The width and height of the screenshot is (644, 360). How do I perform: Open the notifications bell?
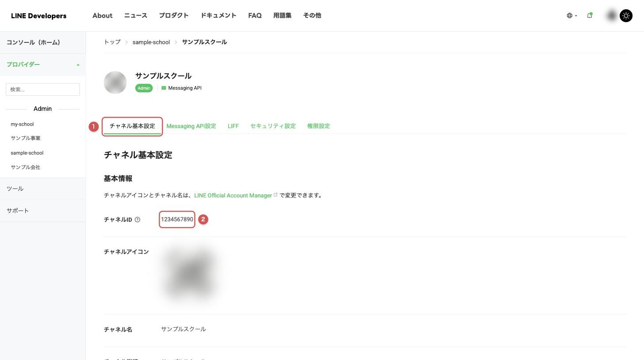(x=590, y=15)
